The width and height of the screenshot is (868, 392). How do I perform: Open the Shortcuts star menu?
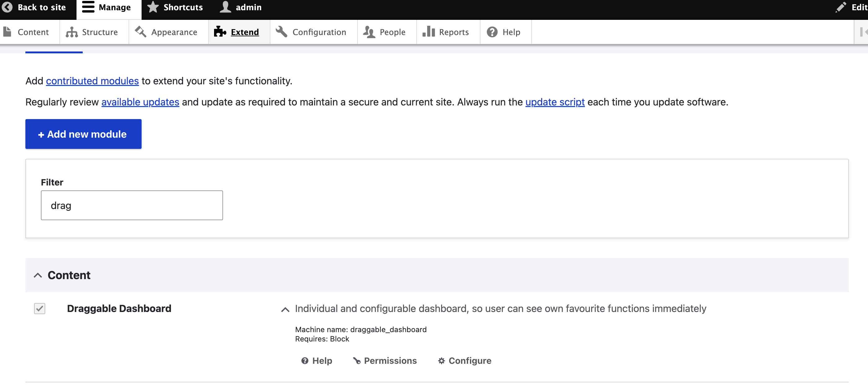point(153,7)
